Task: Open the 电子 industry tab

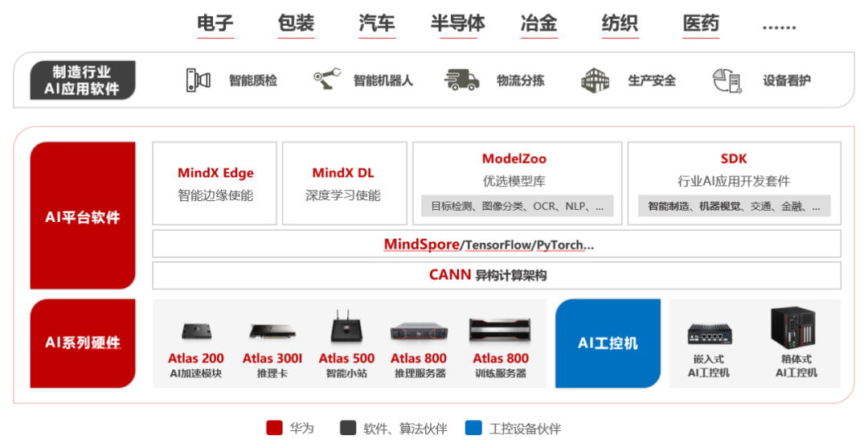Action: 215,24
